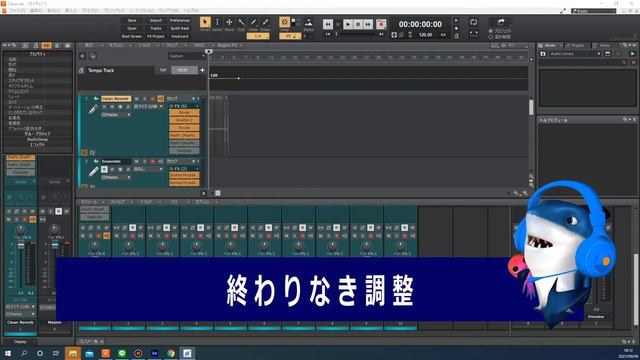Switch to the Notes browser tab
Image resolution: width=640 pixels, height=360 pixels.
604,45
